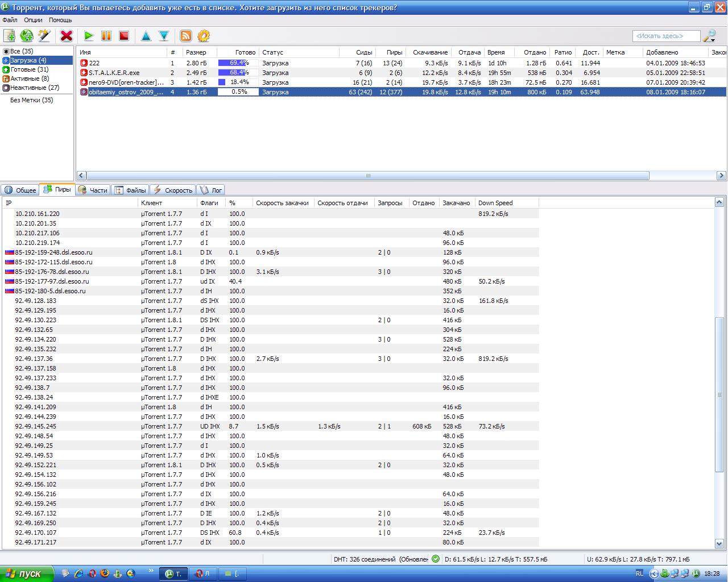Viewport: 728px width, 582px height.
Task: Switch to the Пиры tab
Action: (57, 189)
